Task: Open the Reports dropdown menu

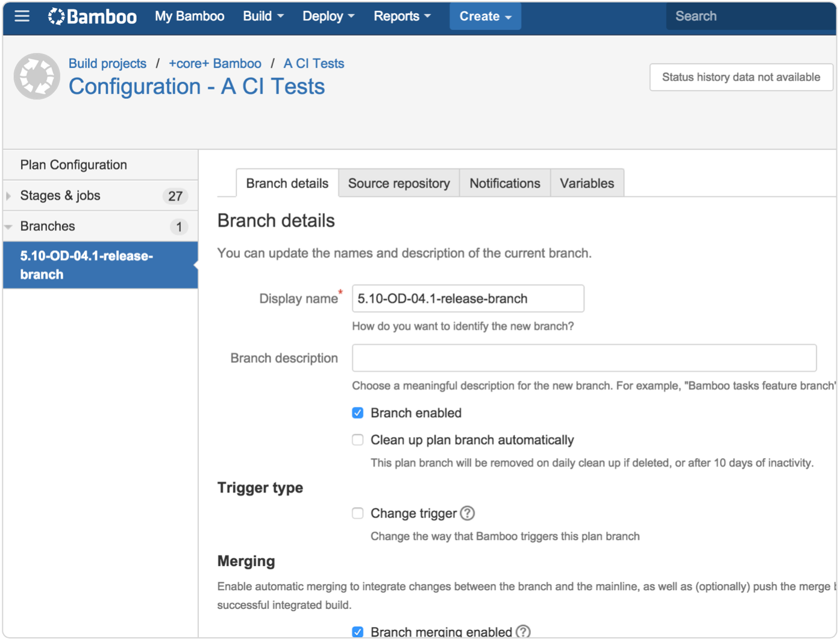Action: [x=402, y=16]
